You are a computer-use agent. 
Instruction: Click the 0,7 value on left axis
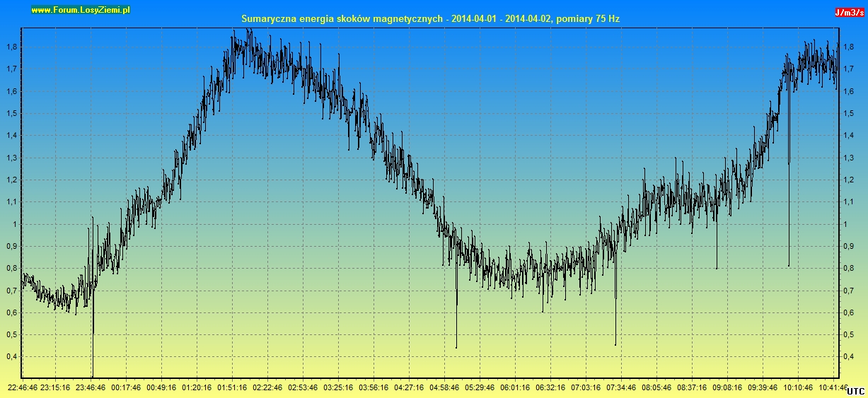(x=12, y=291)
